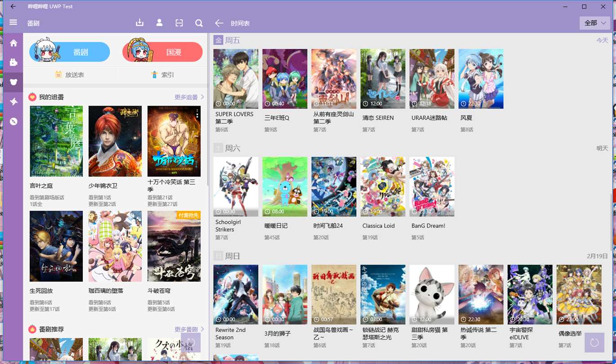The height and width of the screenshot is (364, 616).
Task: Open the 国漫 category banner
Action: pos(162,52)
